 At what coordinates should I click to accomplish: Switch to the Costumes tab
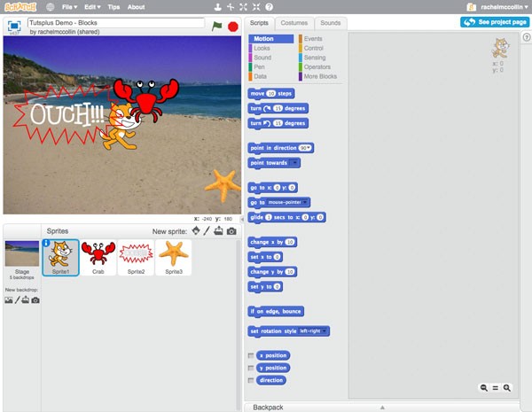coord(294,23)
